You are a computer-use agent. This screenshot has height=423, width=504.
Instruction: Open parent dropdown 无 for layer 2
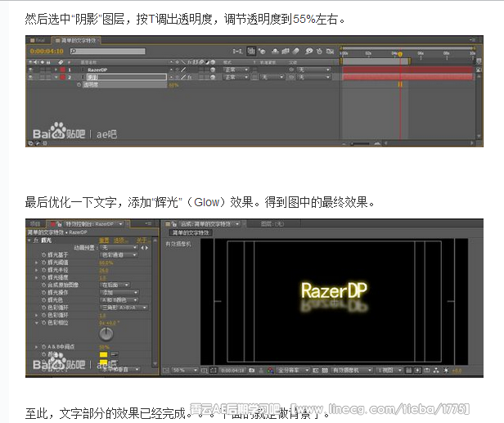[313, 77]
